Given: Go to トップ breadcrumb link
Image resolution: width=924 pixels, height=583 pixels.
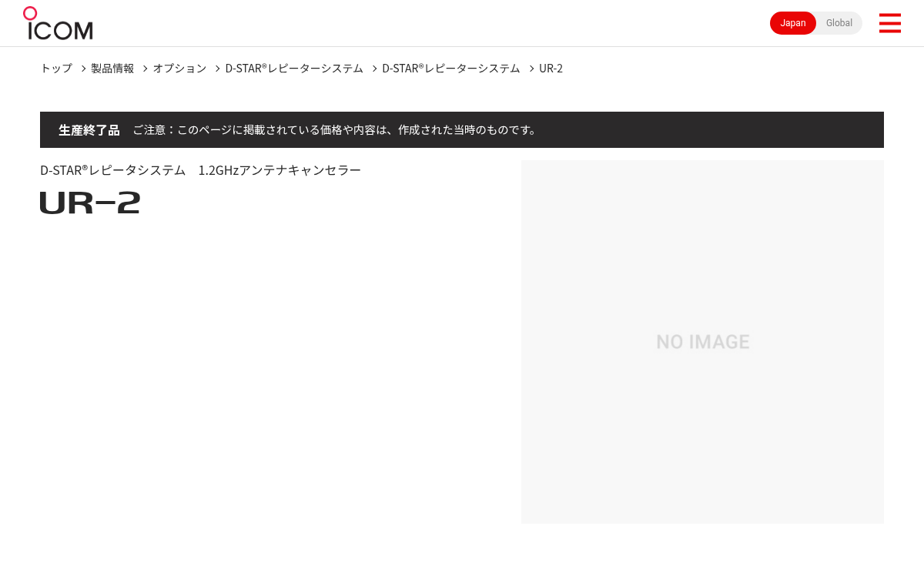Looking at the screenshot, I should pyautogui.click(x=56, y=69).
